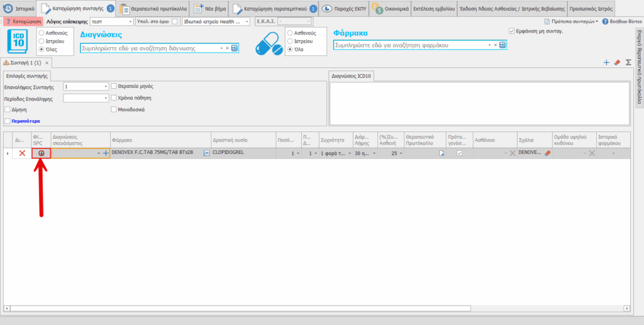Screen dimensions: 644x325
Task: Select the Ιατρείου radio button for diagnoses
Action: pos(42,40)
